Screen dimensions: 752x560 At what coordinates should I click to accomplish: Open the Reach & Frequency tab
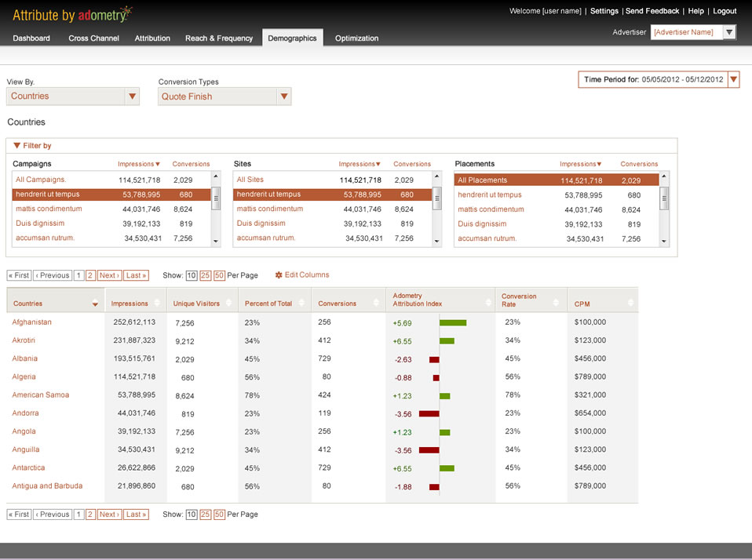[219, 38]
